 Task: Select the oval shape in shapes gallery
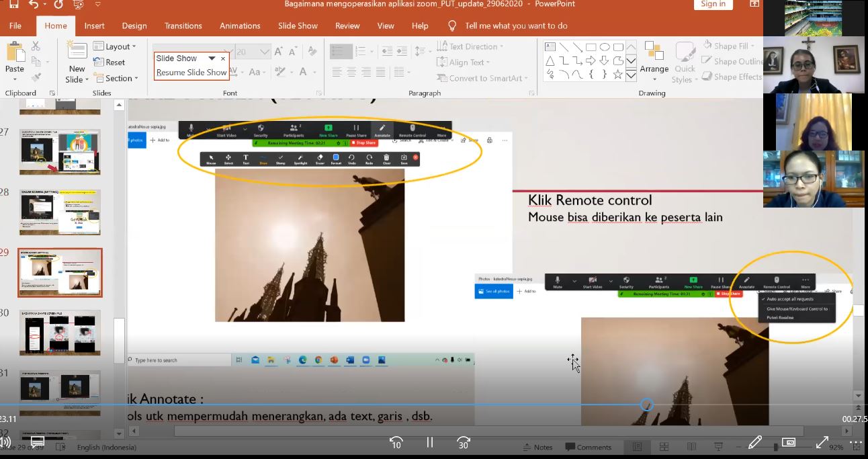(604, 47)
